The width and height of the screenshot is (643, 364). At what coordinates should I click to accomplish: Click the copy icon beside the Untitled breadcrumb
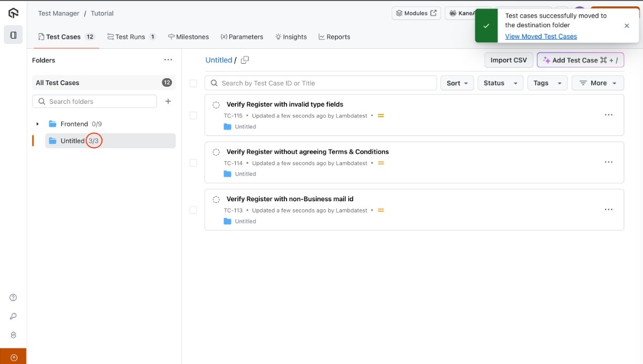pos(245,60)
